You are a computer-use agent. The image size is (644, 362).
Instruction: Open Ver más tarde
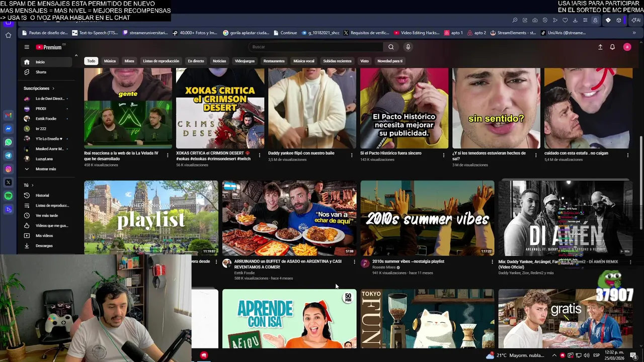47,215
